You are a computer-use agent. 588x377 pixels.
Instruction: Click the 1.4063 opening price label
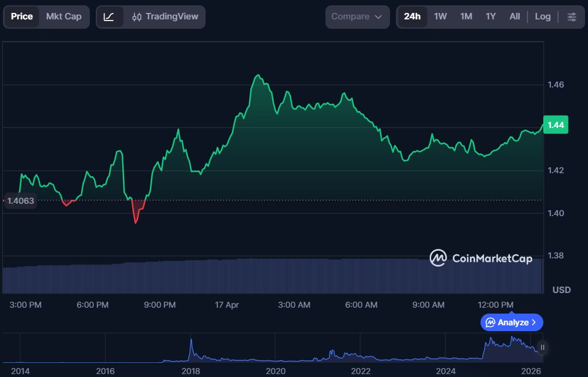click(21, 201)
